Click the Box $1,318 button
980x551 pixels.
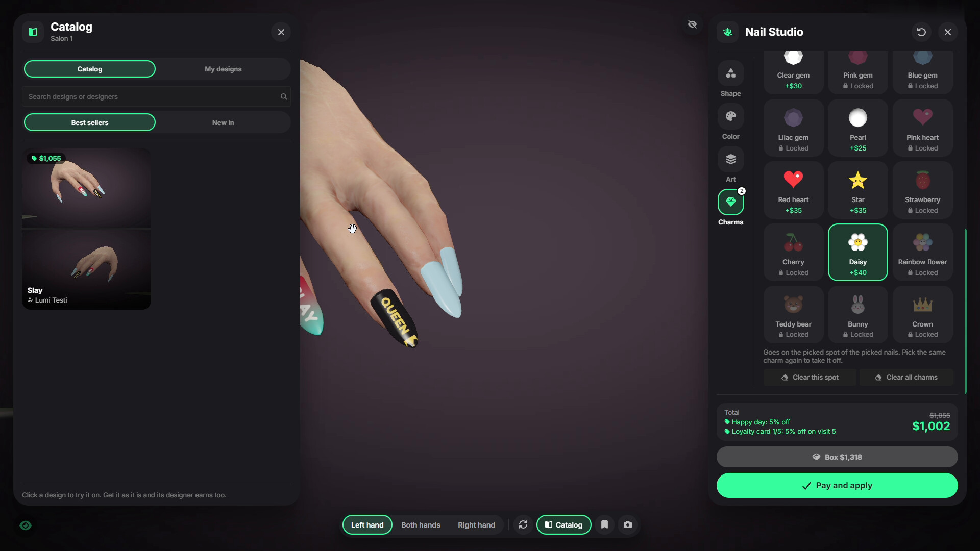[837, 457]
